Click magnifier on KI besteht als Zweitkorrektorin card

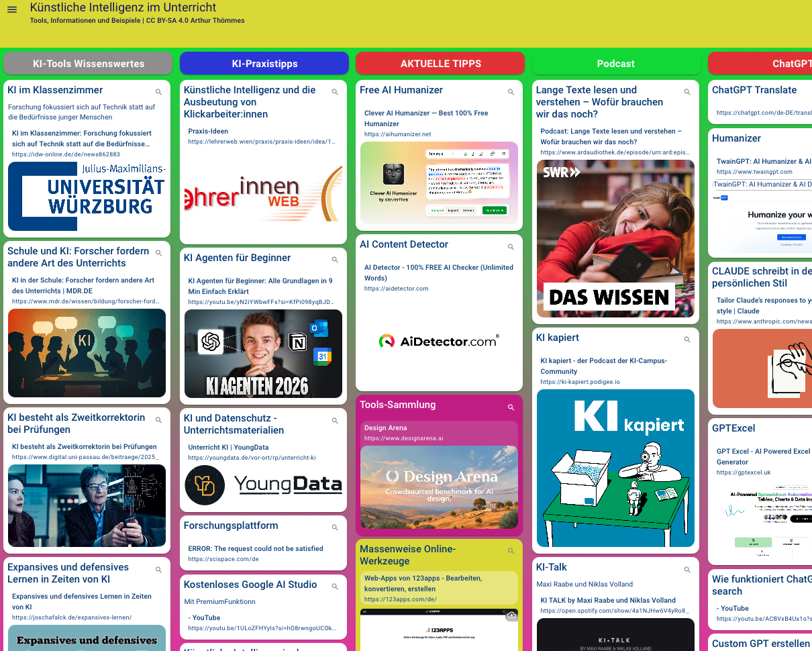click(x=159, y=420)
